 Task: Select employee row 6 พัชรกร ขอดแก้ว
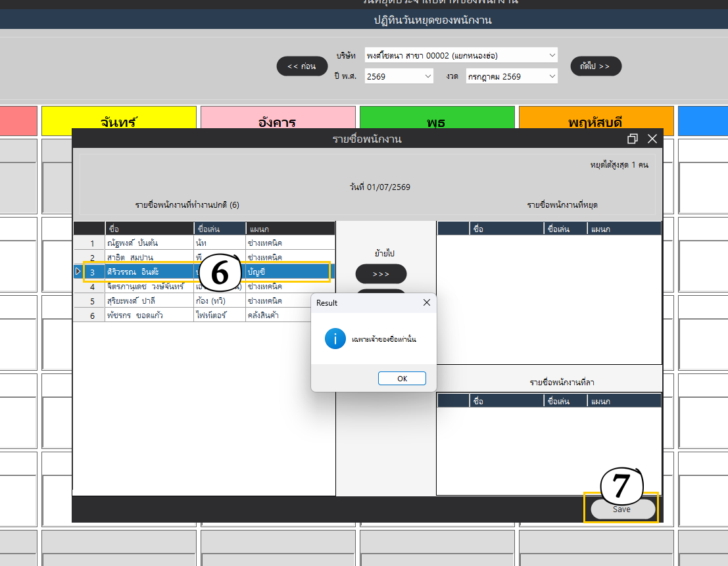[205, 315]
